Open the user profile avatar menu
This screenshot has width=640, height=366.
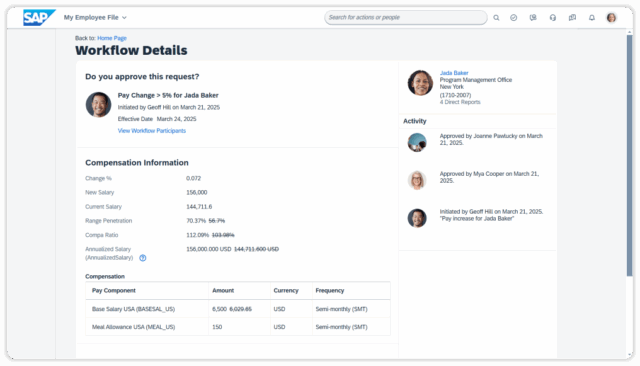pyautogui.click(x=611, y=18)
